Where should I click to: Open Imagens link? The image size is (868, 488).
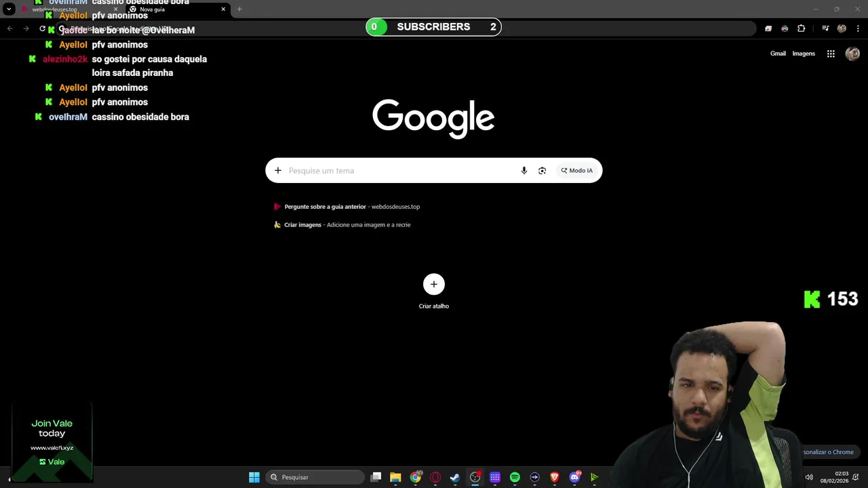tap(804, 54)
